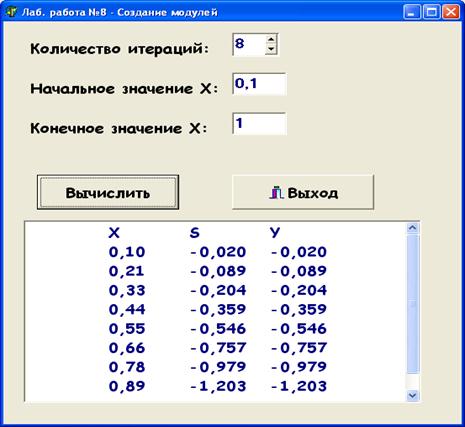This screenshot has width=465, height=427.
Task: Click S value -0,757 in the 0,66 row
Action: tap(218, 348)
